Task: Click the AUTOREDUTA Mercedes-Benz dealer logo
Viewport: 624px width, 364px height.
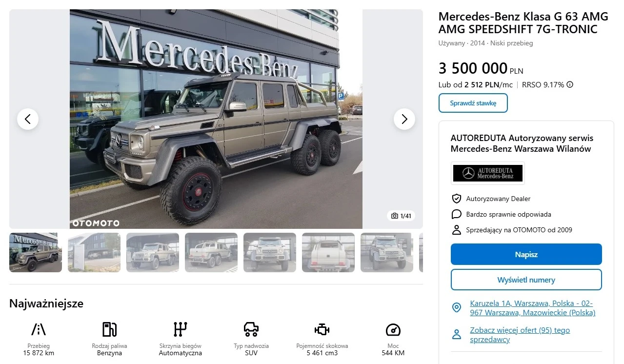Action: (x=487, y=173)
